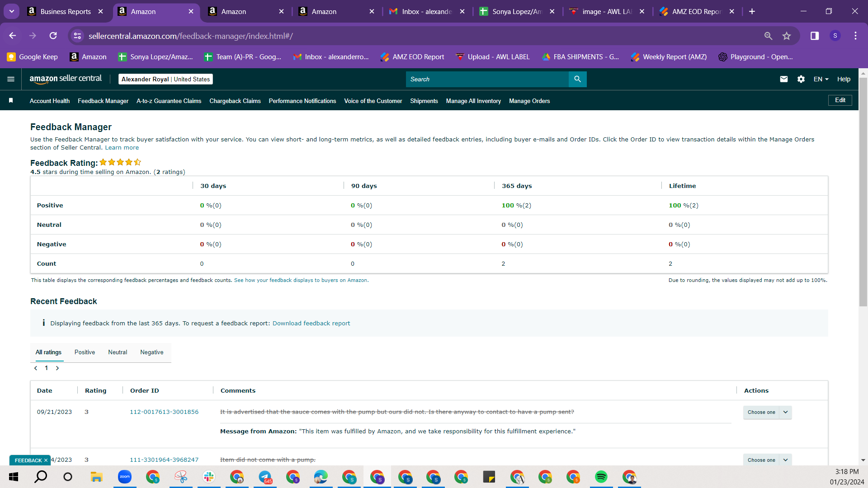Open Slack from the taskbar

click(x=208, y=477)
